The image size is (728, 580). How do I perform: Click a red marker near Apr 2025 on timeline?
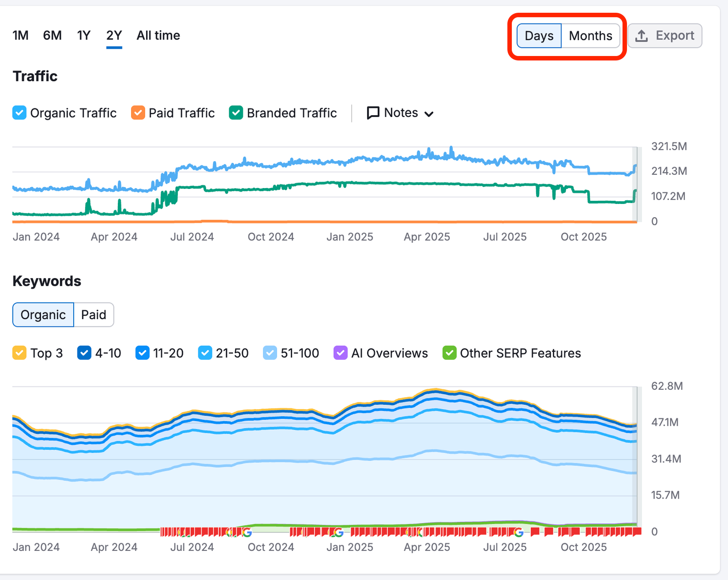[x=428, y=531]
